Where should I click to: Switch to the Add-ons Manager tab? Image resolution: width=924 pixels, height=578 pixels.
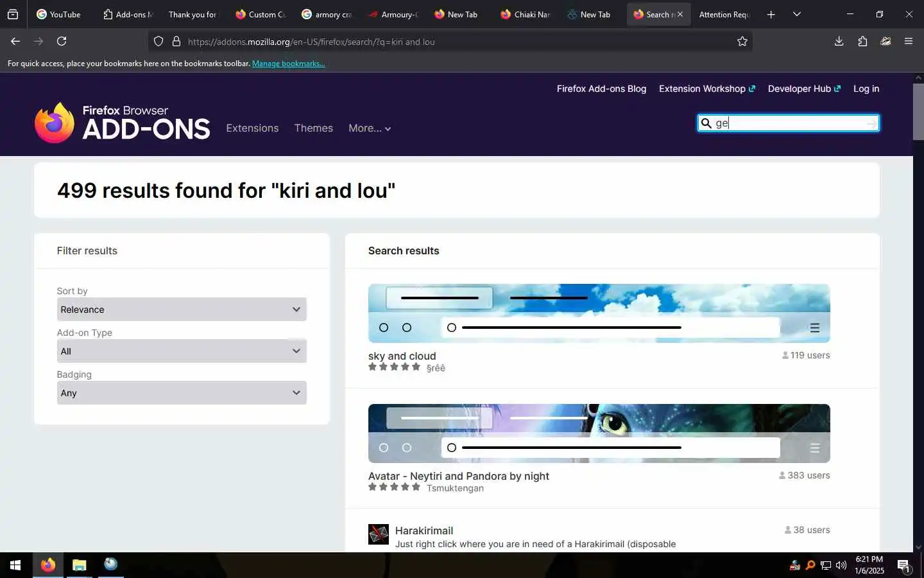click(x=128, y=14)
